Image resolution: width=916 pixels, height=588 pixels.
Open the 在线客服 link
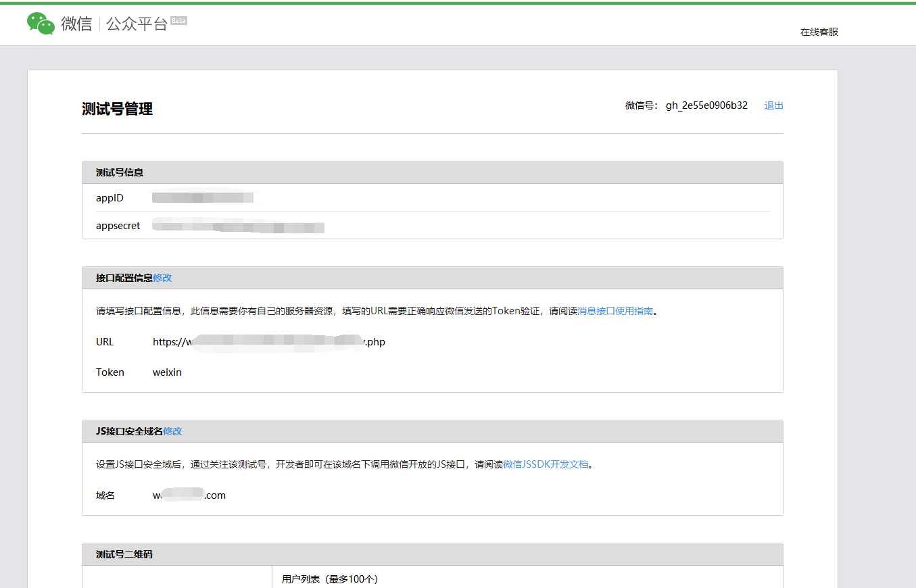tap(819, 32)
